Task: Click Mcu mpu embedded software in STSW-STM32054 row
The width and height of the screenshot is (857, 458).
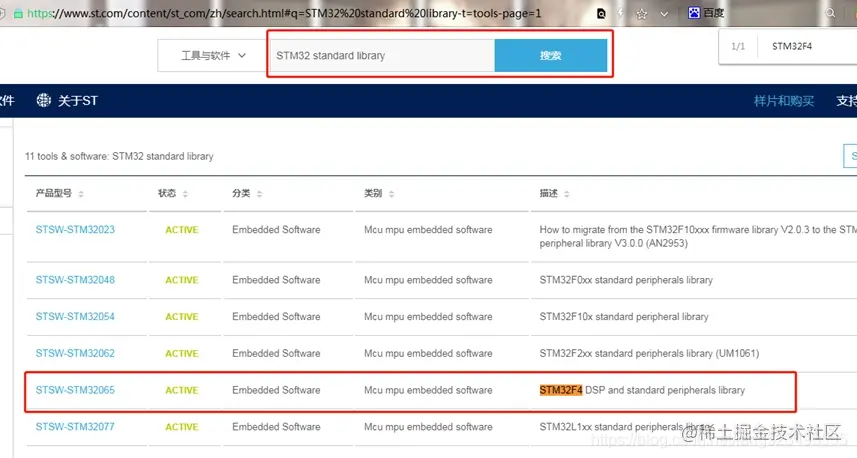Action: 428,316
